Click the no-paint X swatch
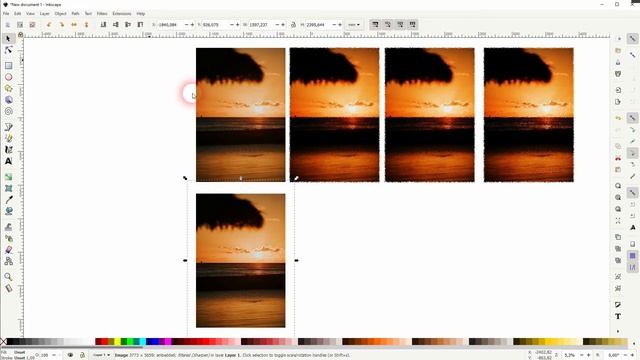The image size is (640, 360). point(3,342)
